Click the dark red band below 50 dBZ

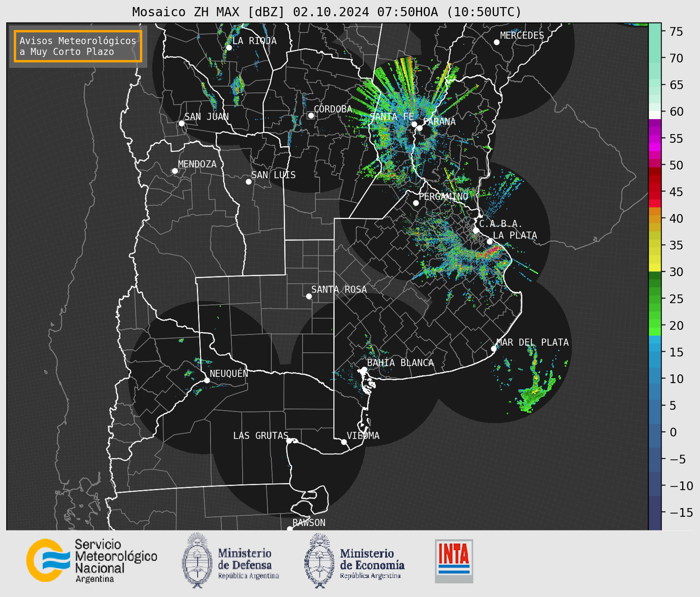pyautogui.click(x=655, y=172)
